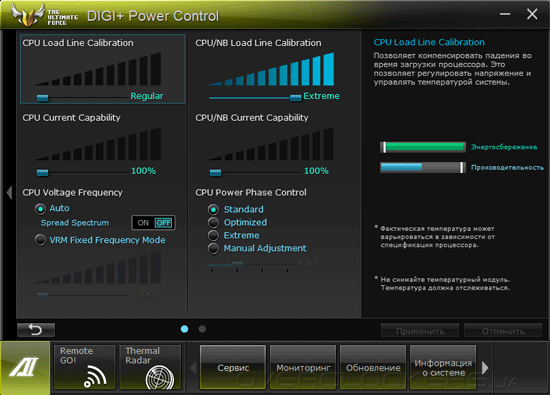
Task: Open the Thermal Radar tool
Action: pos(150,367)
